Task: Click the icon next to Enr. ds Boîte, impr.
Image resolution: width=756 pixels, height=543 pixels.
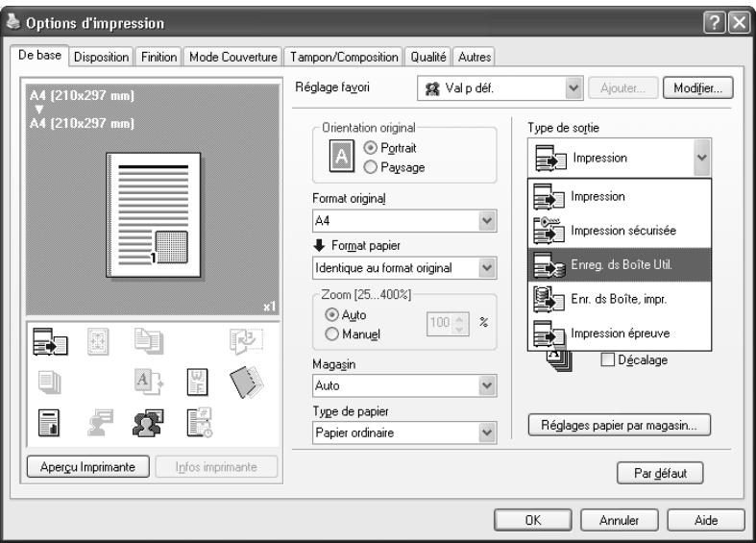Action: pyautogui.click(x=549, y=299)
